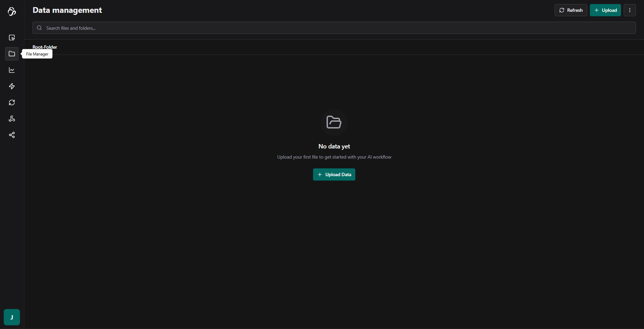Expand the three-dot more options menu
The width and height of the screenshot is (644, 329).
629,10
